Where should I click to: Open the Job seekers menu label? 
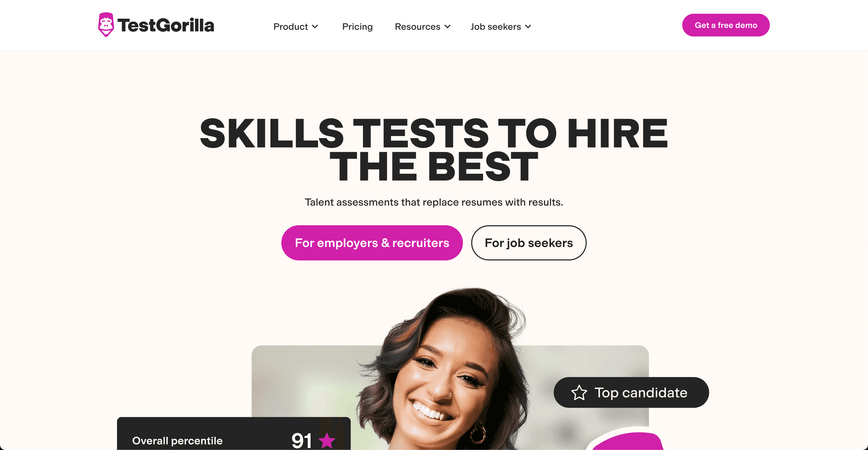pyautogui.click(x=496, y=27)
